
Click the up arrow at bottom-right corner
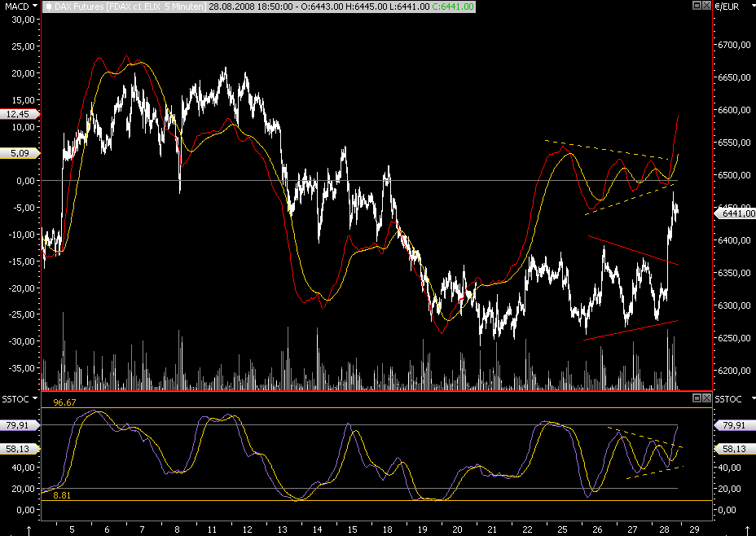[x=747, y=530]
